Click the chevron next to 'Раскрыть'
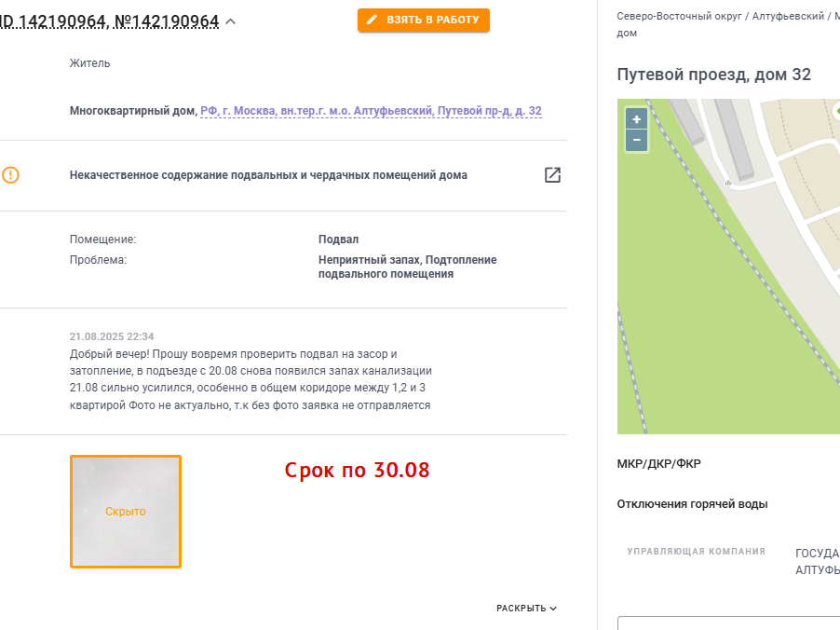Image resolution: width=840 pixels, height=630 pixels. coord(553,608)
